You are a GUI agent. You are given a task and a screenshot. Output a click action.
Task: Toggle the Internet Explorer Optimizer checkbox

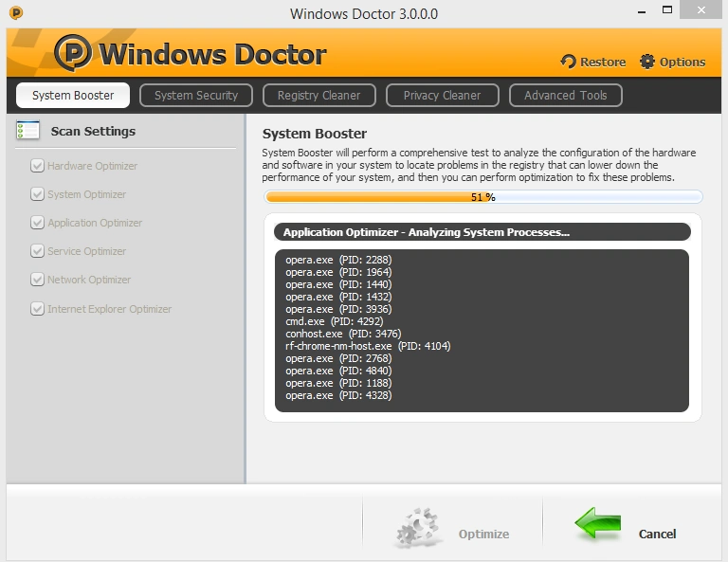tap(37, 309)
